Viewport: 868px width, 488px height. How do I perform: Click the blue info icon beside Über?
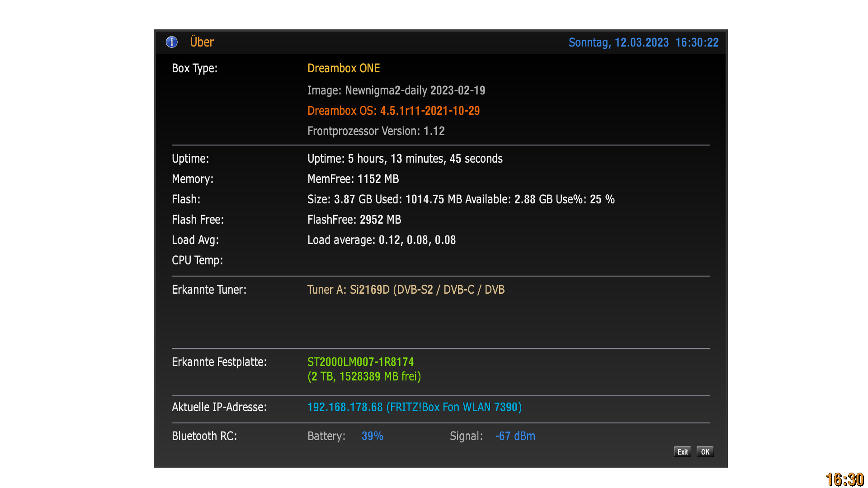click(172, 42)
